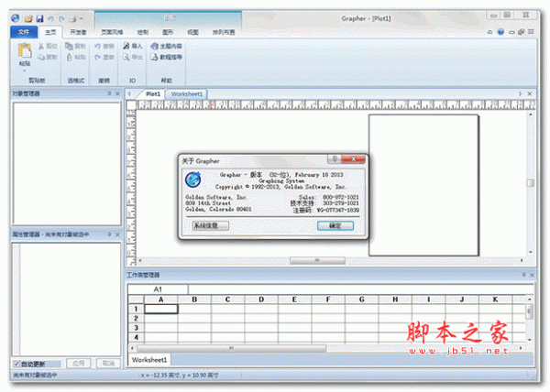This screenshot has width=550, height=392.
Task: Close the 对象管理器 panel
Action: 117,93
